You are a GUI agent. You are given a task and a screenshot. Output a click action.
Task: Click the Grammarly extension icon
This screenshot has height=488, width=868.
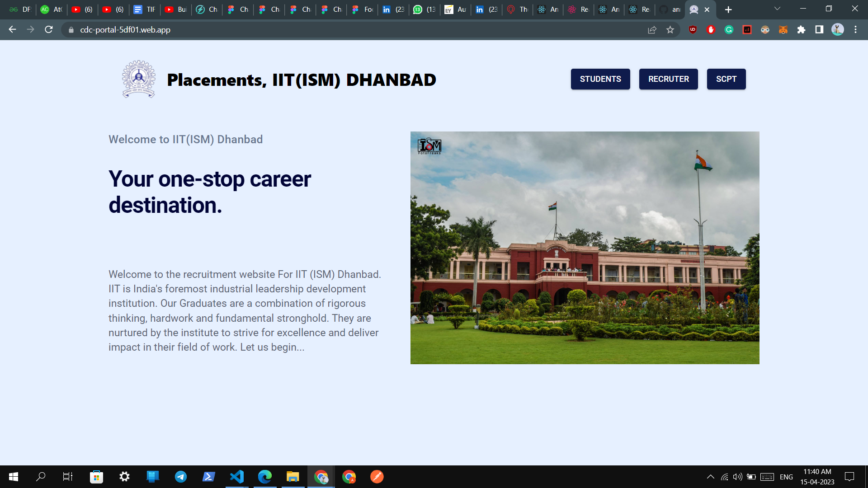point(729,30)
